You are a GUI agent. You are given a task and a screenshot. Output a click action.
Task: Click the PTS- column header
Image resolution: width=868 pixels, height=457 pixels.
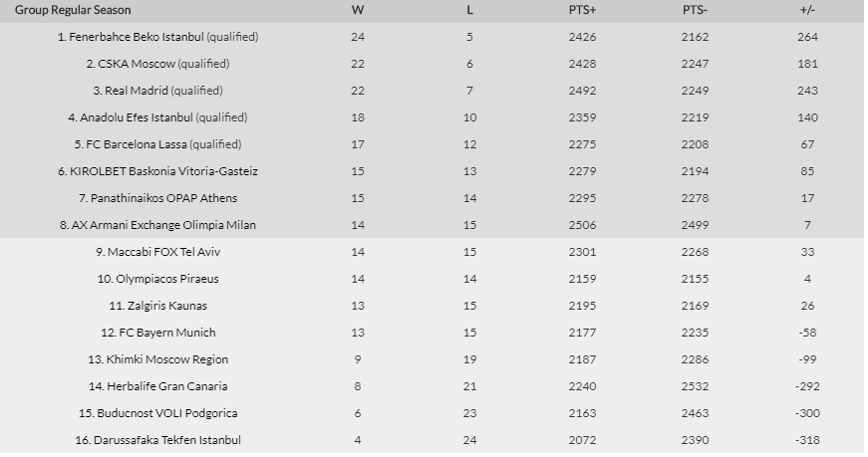coord(695,10)
